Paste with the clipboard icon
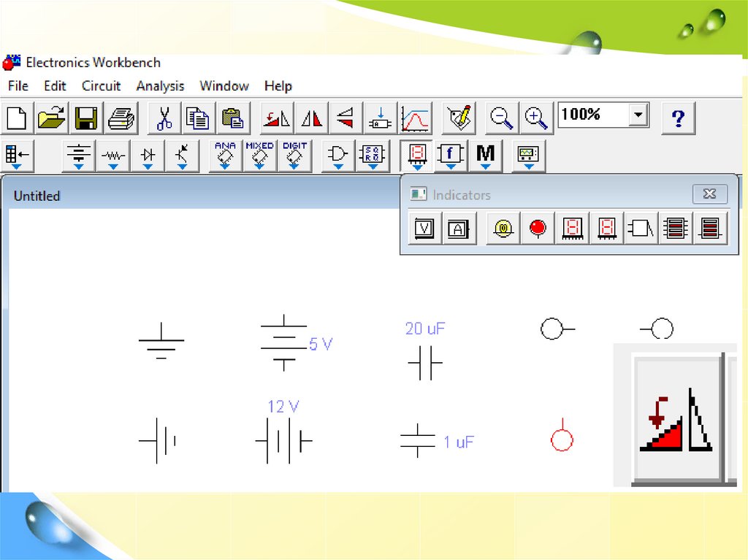Screen dimensions: 748x560 tap(233, 118)
